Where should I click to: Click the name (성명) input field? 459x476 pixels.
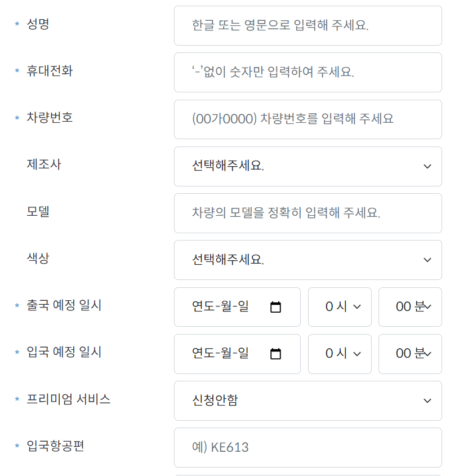coord(307,25)
